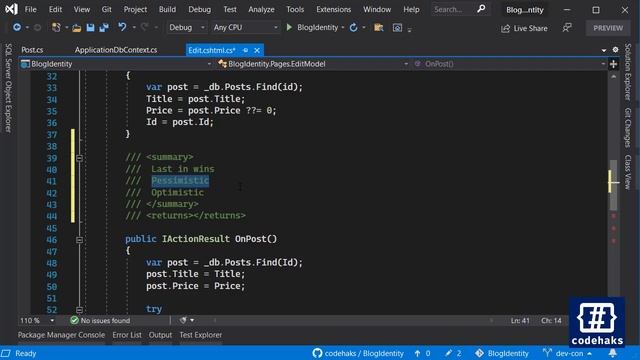Expand the BlogIdentity startup target dropdown
The width and height of the screenshot is (640, 360).
(x=343, y=27)
